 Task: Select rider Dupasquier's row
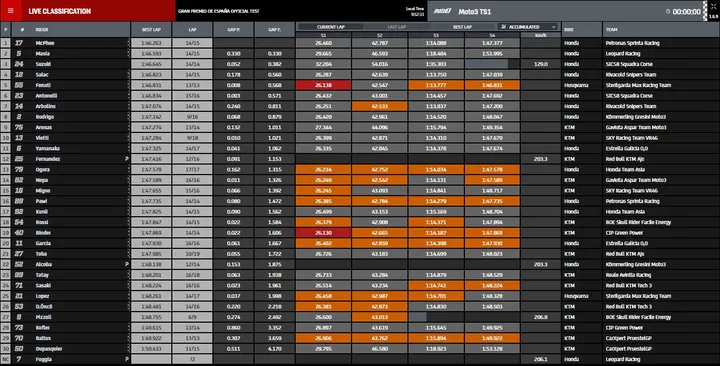360,349
